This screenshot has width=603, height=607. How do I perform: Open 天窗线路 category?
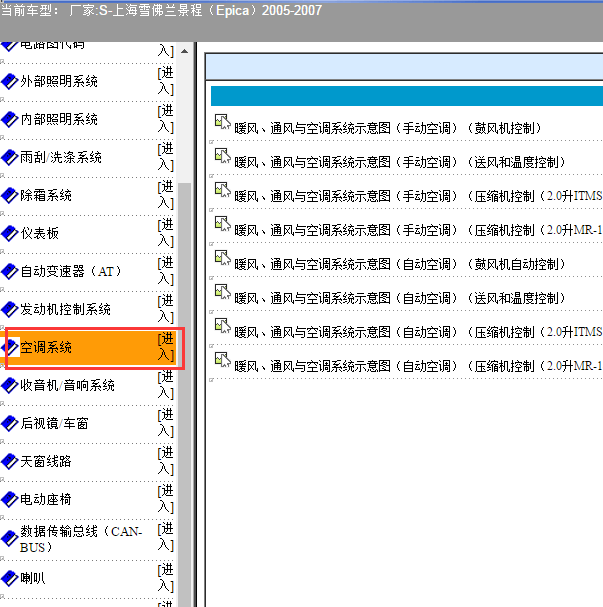[46, 461]
